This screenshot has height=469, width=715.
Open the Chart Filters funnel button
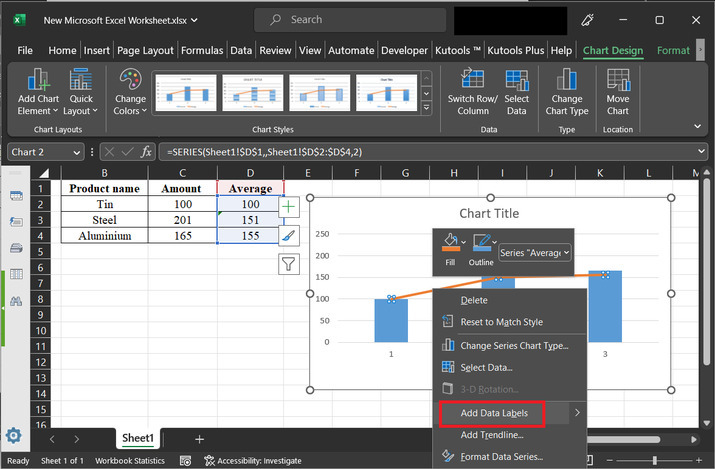[289, 264]
